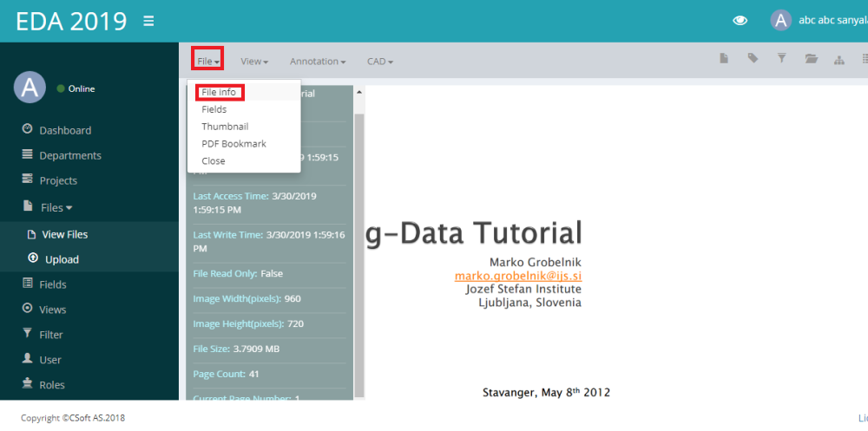
Task: Open Filter in the sidebar
Action: pos(51,335)
